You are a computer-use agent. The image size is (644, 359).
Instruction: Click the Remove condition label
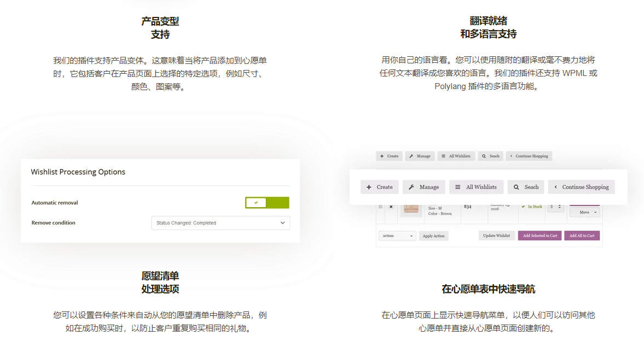pyautogui.click(x=54, y=223)
